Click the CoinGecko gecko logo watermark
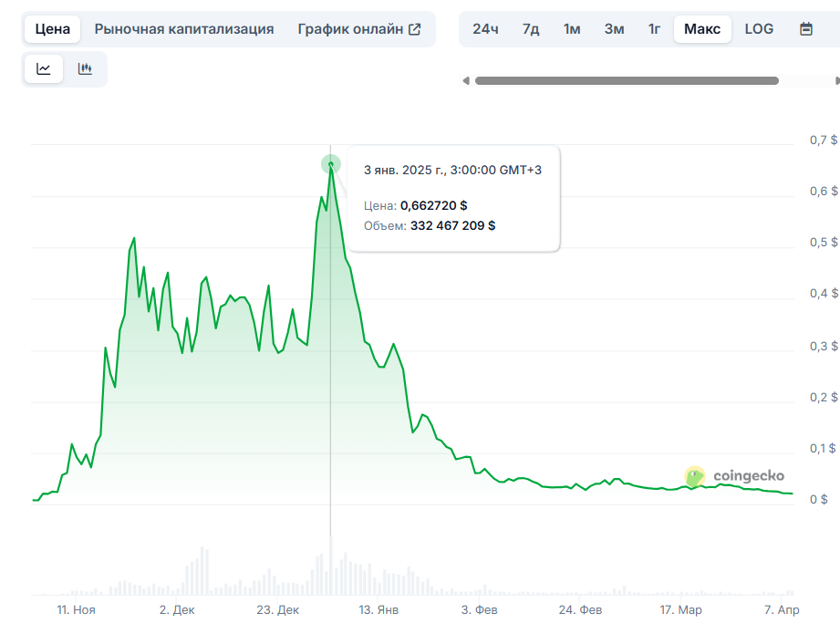The width and height of the screenshot is (840, 634). 695,476
